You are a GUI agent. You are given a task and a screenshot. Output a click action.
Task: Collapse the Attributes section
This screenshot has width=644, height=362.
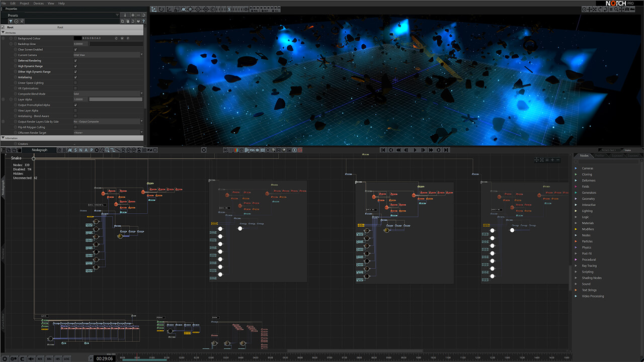coord(3,33)
